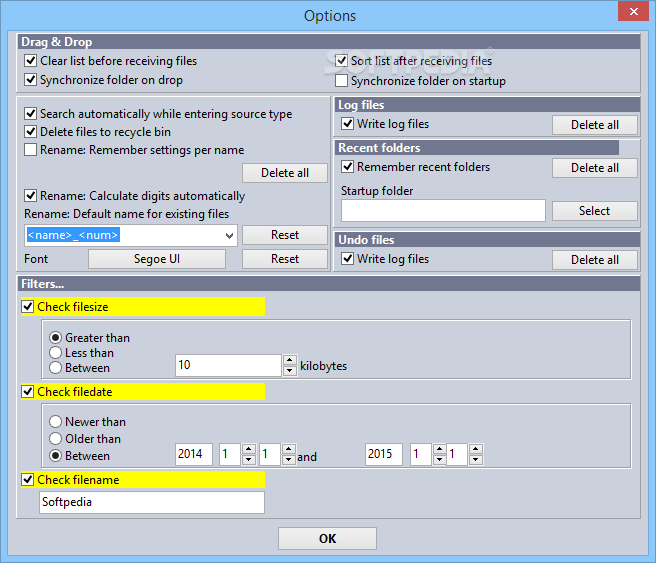Click the filename filter field with Softpedia
Viewport: 656px width, 563px height.
[152, 502]
